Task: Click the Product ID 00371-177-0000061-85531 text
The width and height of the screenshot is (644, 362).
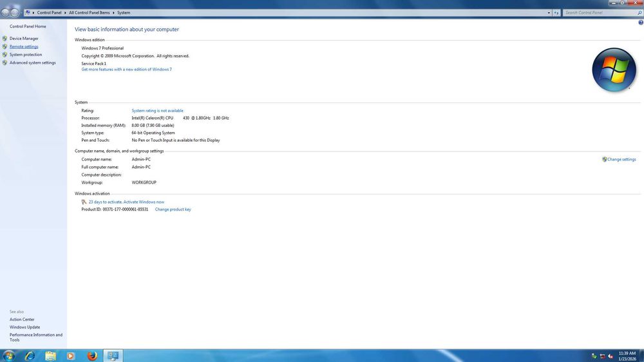Action: (115, 209)
